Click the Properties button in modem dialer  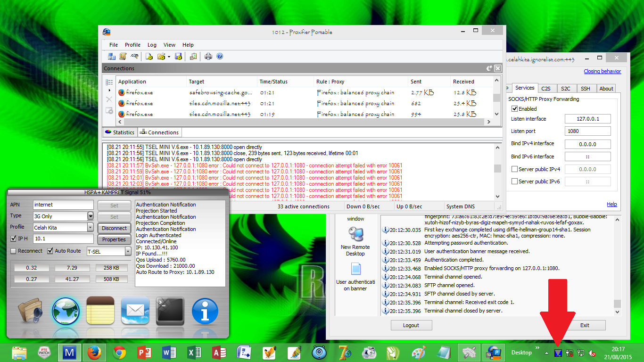tap(114, 239)
